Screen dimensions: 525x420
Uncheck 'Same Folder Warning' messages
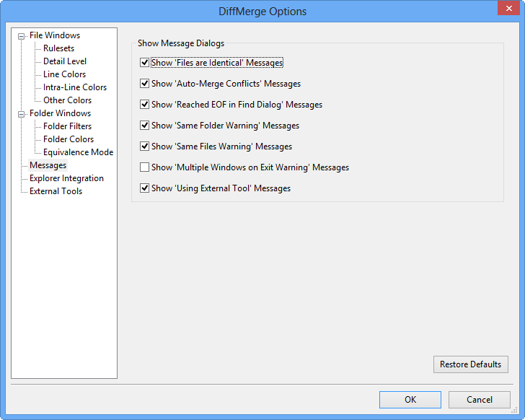click(x=145, y=126)
